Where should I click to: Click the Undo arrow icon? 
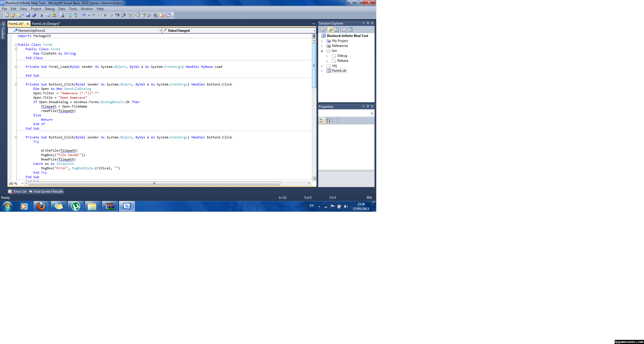pos(84,15)
